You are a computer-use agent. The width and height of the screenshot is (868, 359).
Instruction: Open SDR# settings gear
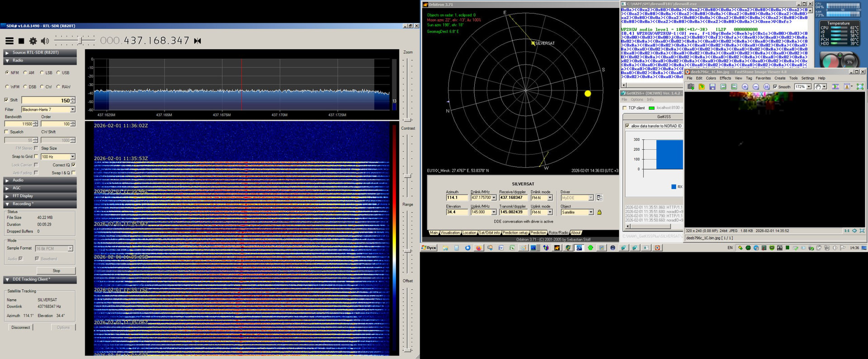click(x=33, y=41)
